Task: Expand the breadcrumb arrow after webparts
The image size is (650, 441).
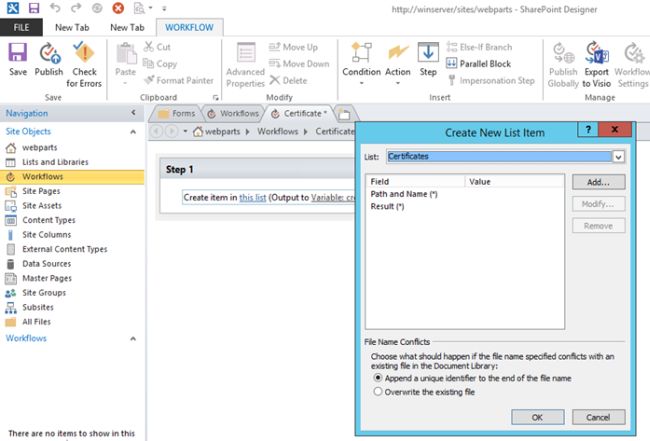Action: pos(247,132)
